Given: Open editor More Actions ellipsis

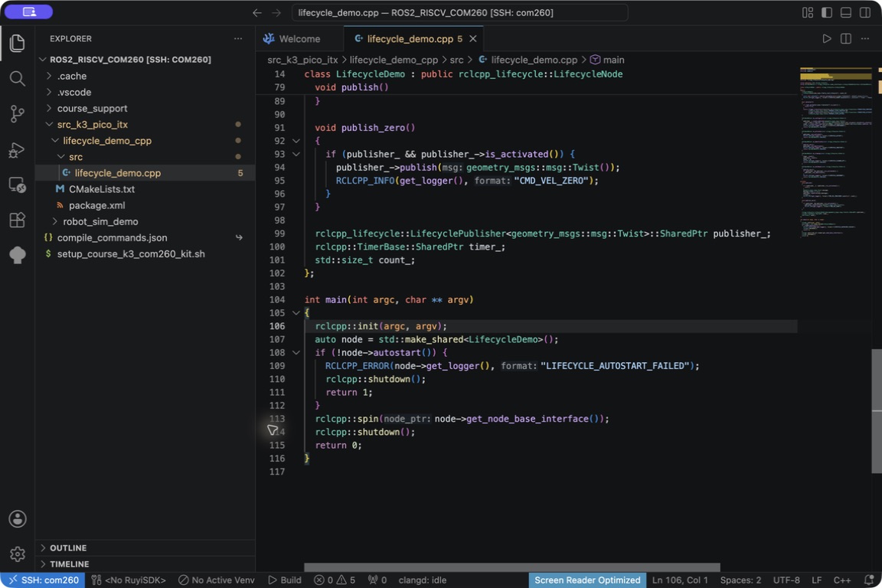Looking at the screenshot, I should pyautogui.click(x=865, y=38).
